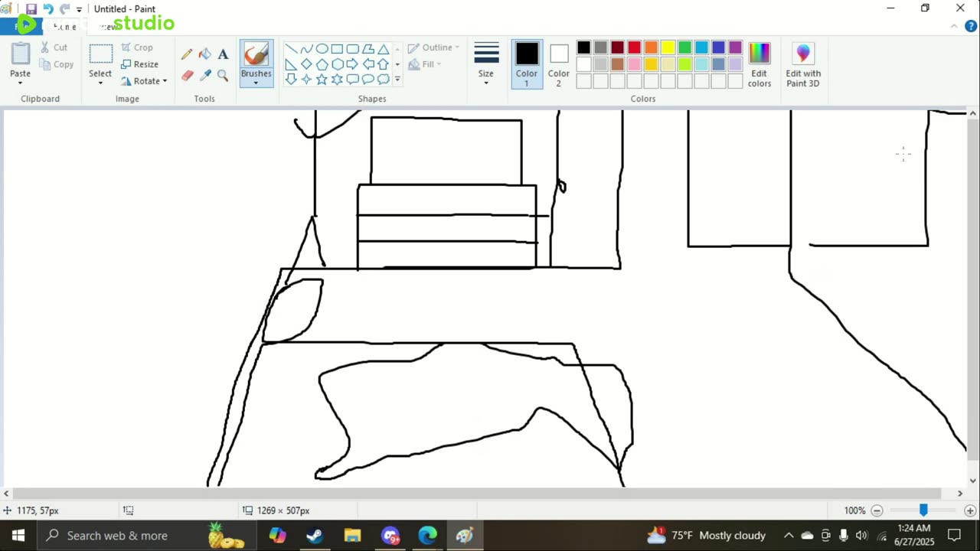Screen dimensions: 980x551
Task: Open the Windows Start menu
Action: (x=18, y=536)
